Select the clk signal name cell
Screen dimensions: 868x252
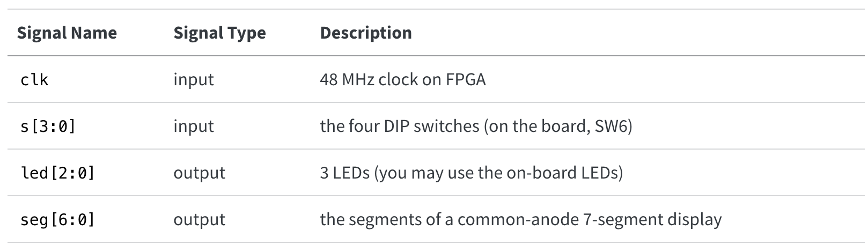click(x=34, y=80)
